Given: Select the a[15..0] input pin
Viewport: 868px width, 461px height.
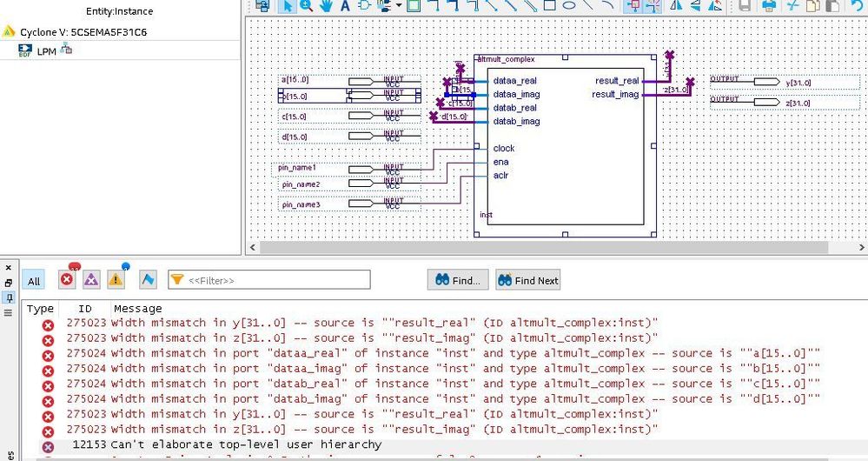Looking at the screenshot, I should pos(349,82).
